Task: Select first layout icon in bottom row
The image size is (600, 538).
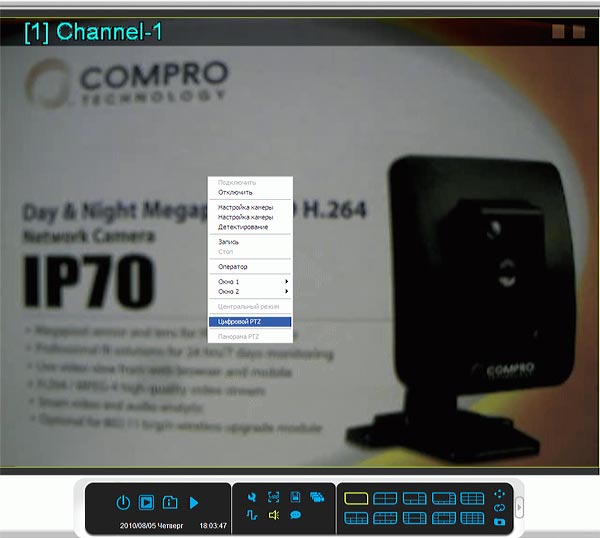Action: pos(356,518)
